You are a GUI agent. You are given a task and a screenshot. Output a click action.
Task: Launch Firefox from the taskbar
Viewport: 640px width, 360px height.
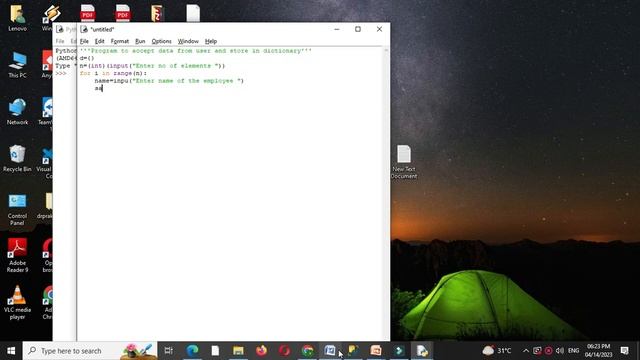pyautogui.click(x=261, y=351)
